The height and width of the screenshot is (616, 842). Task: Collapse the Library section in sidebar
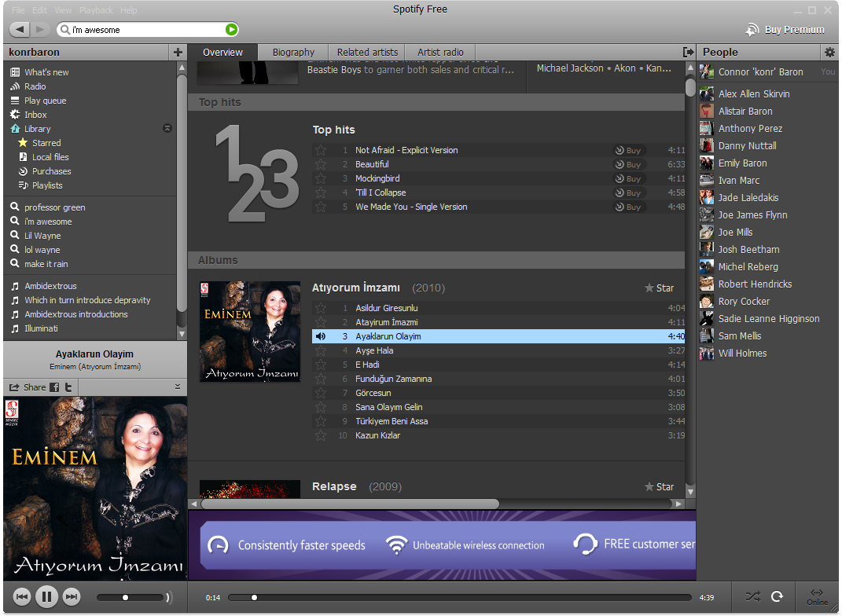(167, 128)
